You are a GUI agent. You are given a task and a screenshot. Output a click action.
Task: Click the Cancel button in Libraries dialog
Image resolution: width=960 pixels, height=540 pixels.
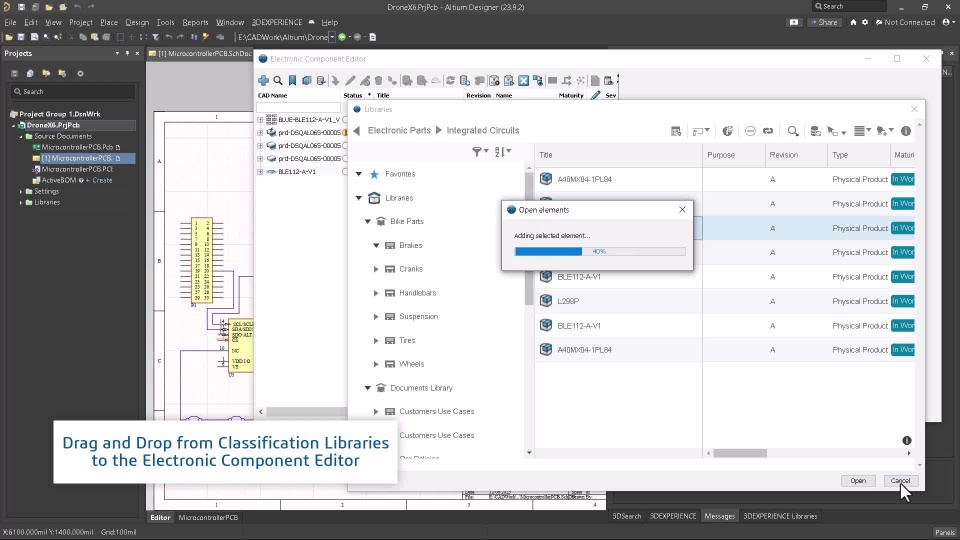point(901,481)
